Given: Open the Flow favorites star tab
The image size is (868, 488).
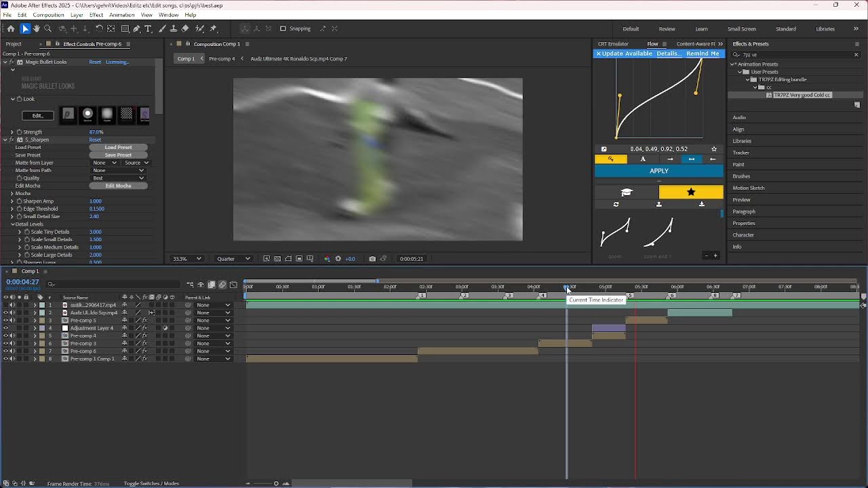Looking at the screenshot, I should coord(691,192).
